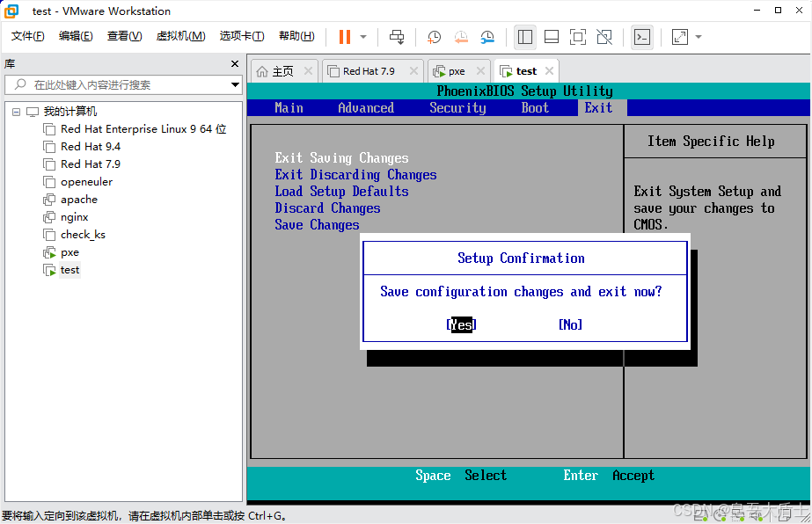Close the library panel
Viewport: 812px width, 524px height.
point(235,63)
